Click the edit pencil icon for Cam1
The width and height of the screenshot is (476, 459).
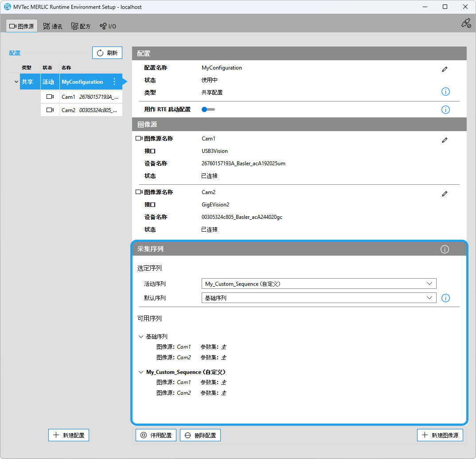point(445,140)
